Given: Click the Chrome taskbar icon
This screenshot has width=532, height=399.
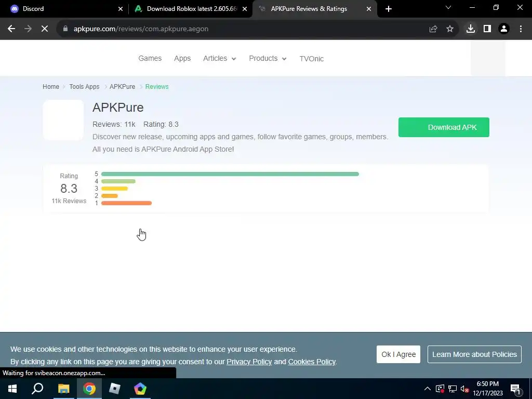Looking at the screenshot, I should point(89,389).
